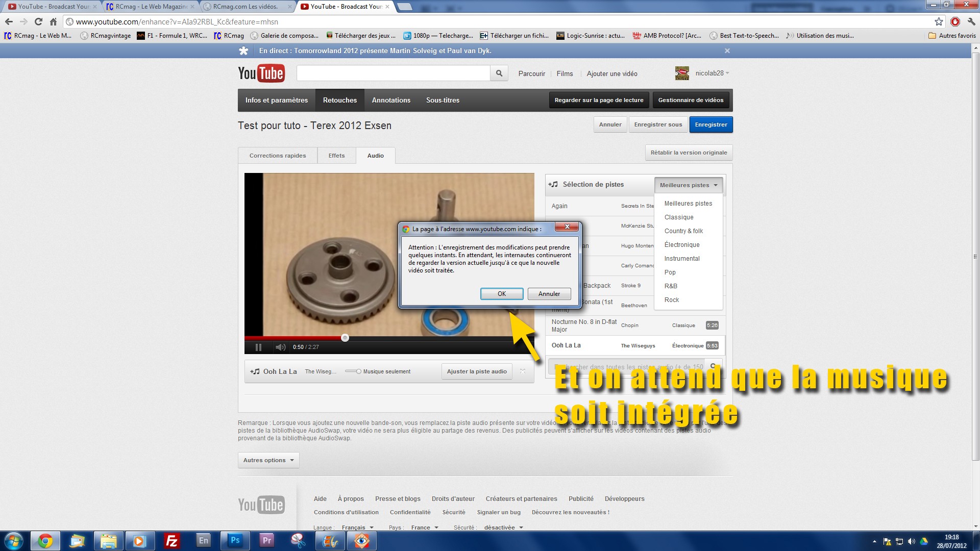980x551 pixels.
Task: Mute the video with the speaker icon
Action: (x=280, y=347)
